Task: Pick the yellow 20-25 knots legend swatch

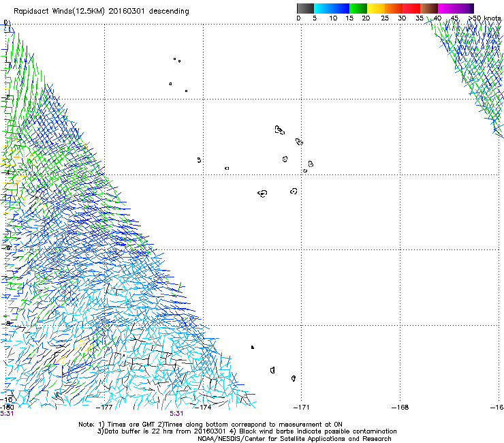Action: (376, 8)
